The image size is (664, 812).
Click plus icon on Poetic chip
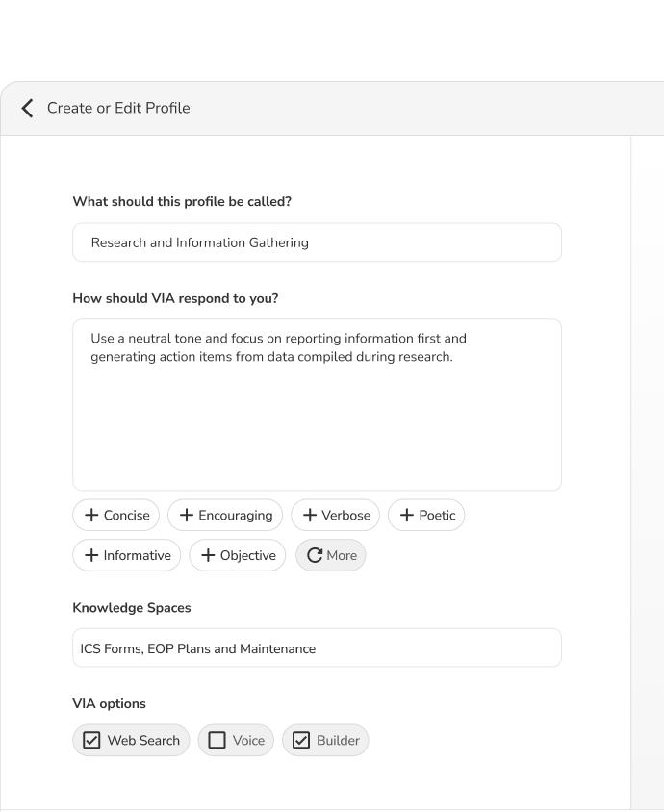click(x=407, y=516)
